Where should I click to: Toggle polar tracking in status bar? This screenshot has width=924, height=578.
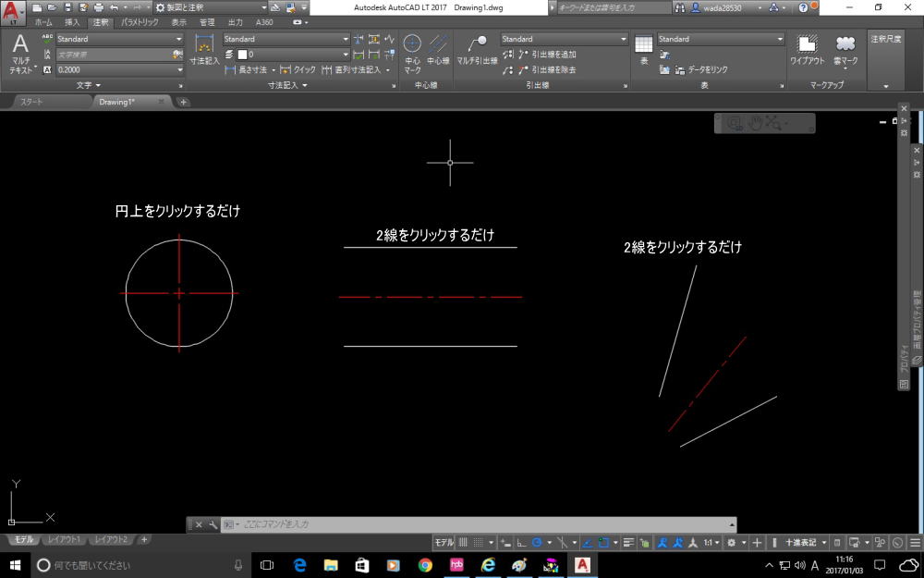click(x=537, y=543)
